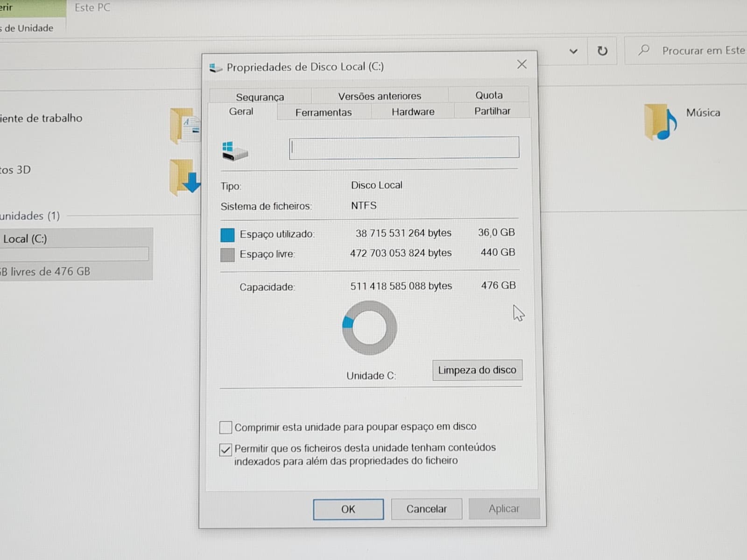Image resolution: width=747 pixels, height=560 pixels.
Task: Click the 'unidades (1)' group header
Action: (30, 216)
